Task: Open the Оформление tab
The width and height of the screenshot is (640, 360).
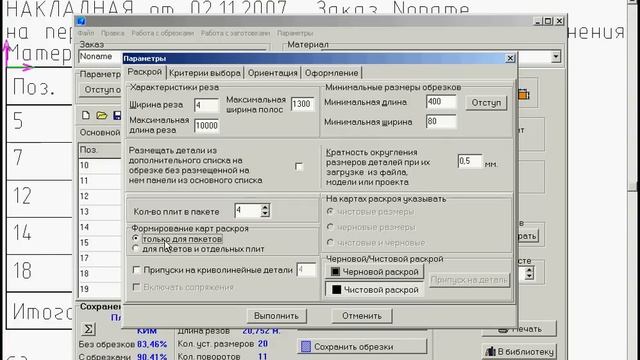Action: pyautogui.click(x=331, y=73)
